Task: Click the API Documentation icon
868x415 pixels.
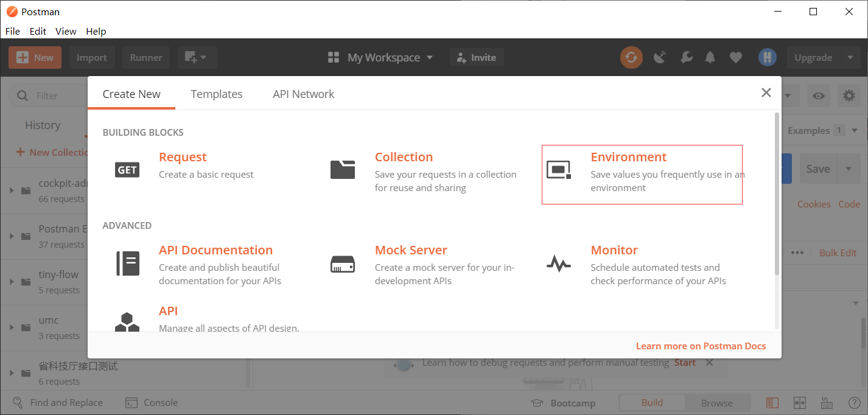Action: point(128,263)
